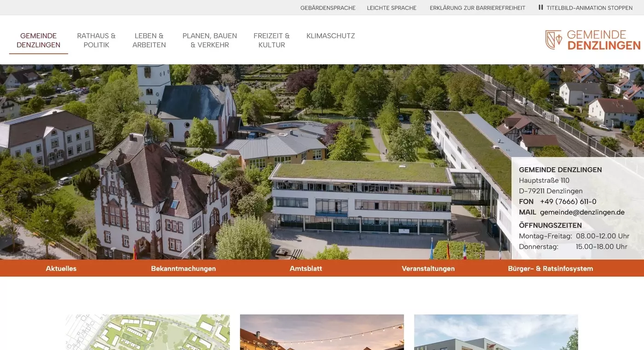This screenshot has height=350, width=644.
Task: Click the evening string-lights event thumbnail
Action: pyautogui.click(x=322, y=332)
